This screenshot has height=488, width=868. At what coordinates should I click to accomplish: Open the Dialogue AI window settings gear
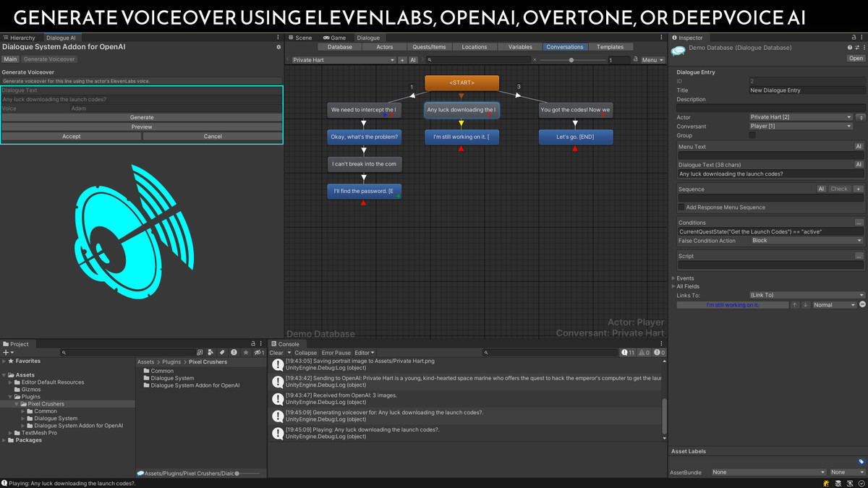278,47
